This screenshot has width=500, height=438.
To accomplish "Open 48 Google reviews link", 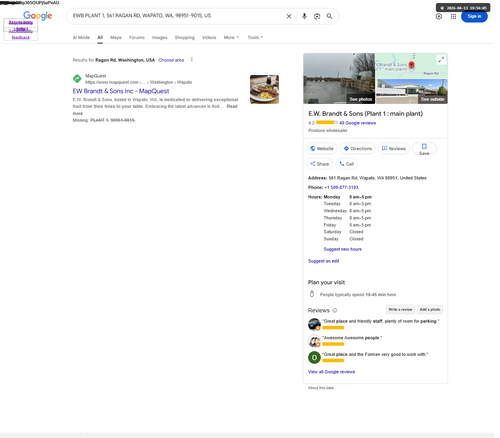I will pos(357,123).
